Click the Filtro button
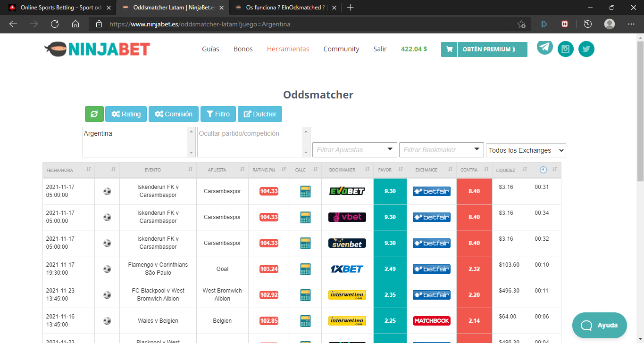Screen dimensions: 644x343 click(218, 114)
